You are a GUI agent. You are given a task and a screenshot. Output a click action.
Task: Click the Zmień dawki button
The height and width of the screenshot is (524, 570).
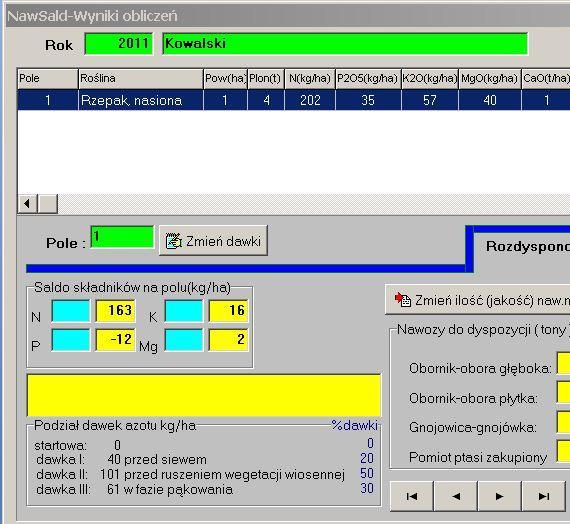pyautogui.click(x=213, y=241)
